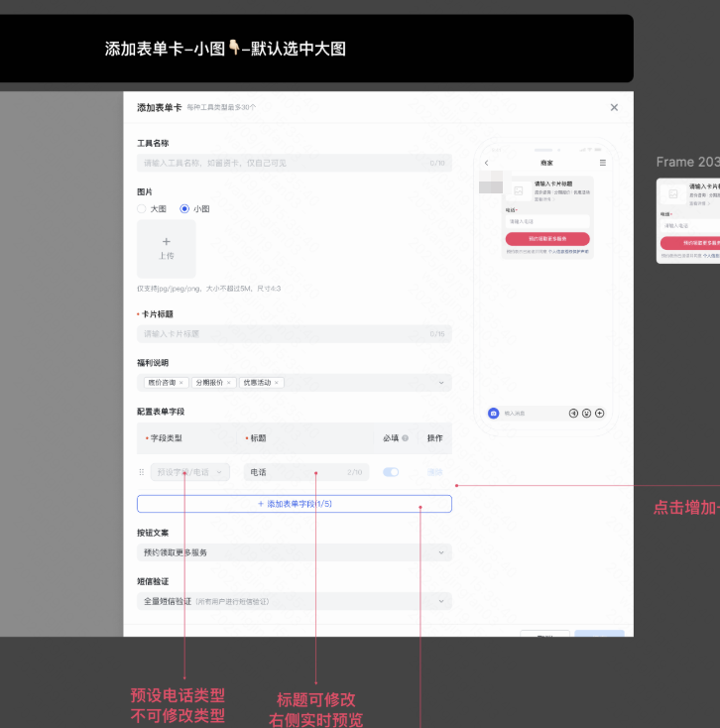Click the 卡片标题 input field
Viewport: 720px width, 728px height.
click(x=295, y=334)
